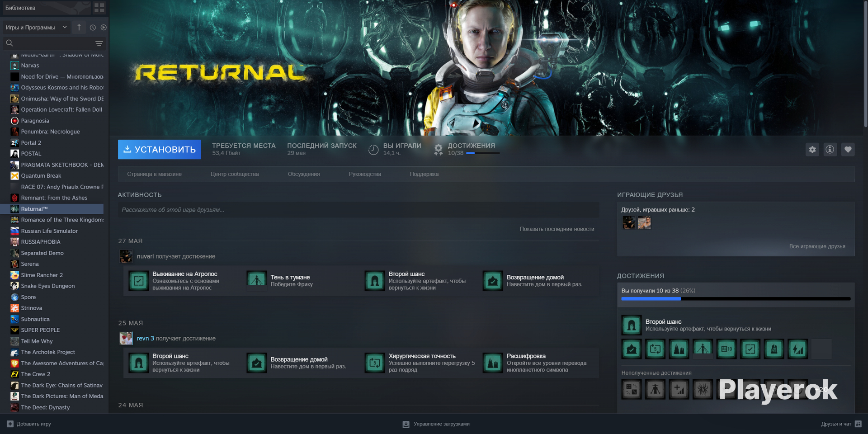Click the Subnautica game icon
This screenshot has width=868, height=434.
click(x=14, y=319)
